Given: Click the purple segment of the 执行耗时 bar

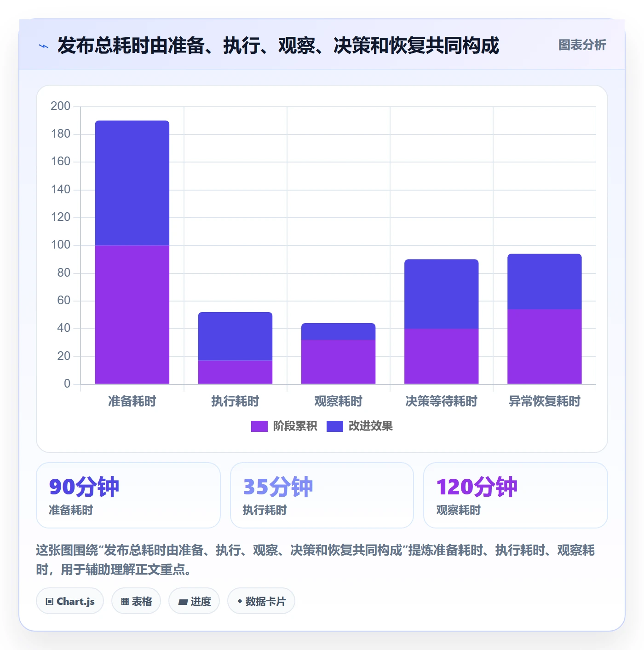Looking at the screenshot, I should [235, 372].
